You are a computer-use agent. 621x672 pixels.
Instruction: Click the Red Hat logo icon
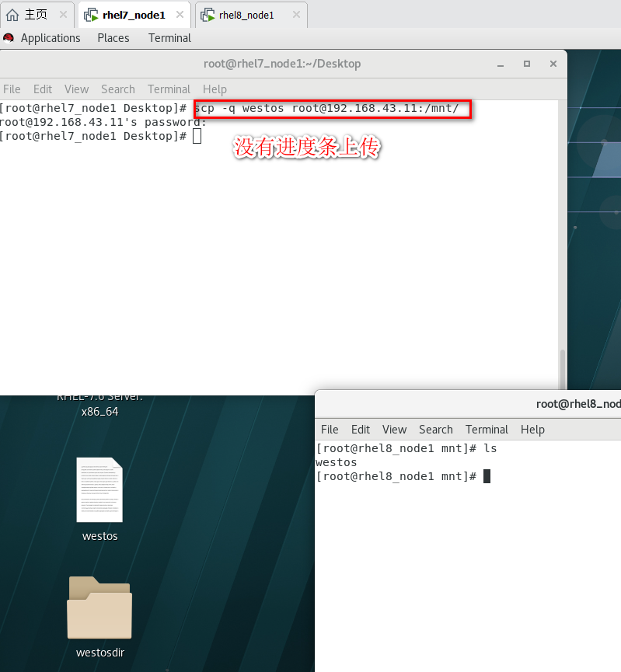(8, 38)
